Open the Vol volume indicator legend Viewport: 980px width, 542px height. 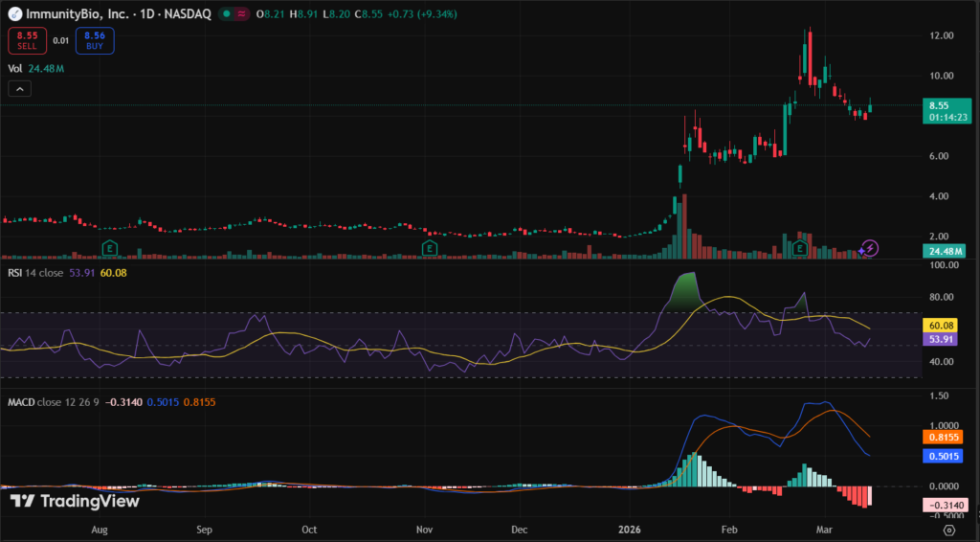(x=15, y=68)
